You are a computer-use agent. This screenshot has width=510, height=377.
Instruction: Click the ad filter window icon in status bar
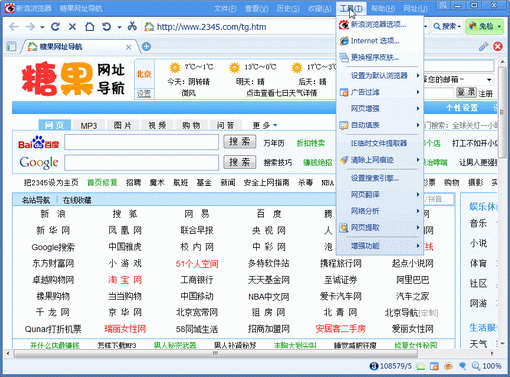click(434, 366)
